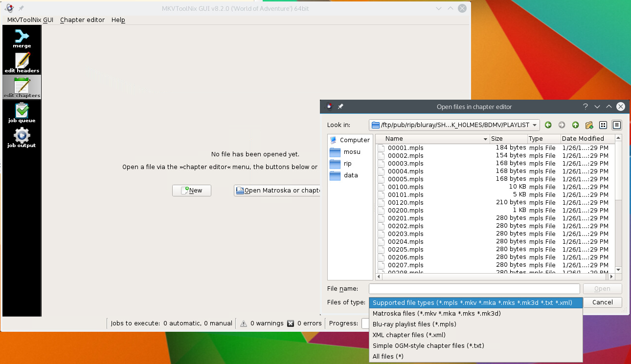Open the Help menu
The image size is (631, 364).
[x=118, y=20]
